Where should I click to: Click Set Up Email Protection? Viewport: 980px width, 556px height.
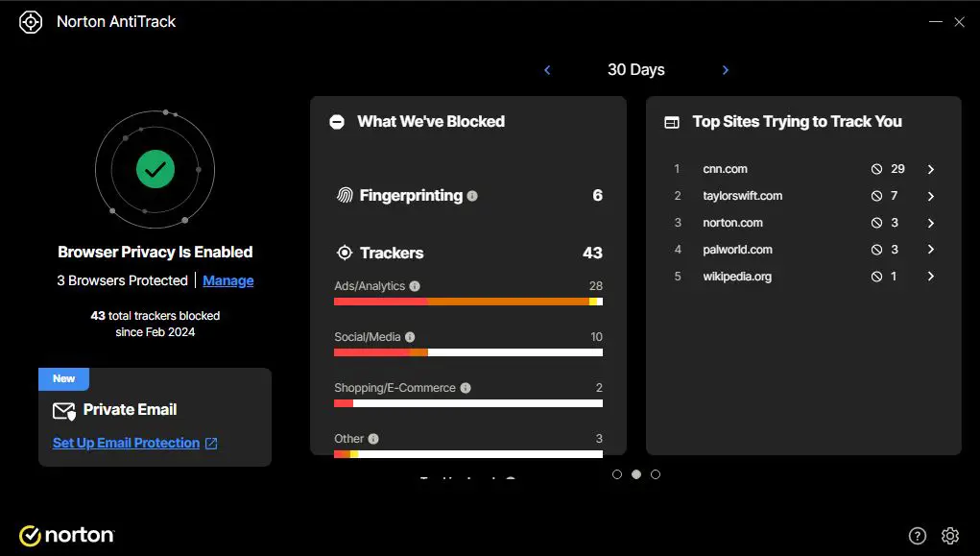127,442
